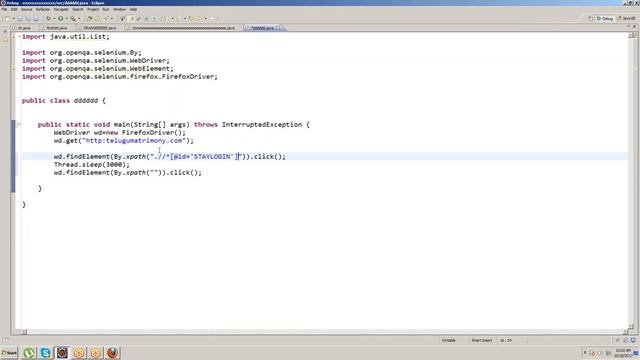This screenshot has width=640, height=360.
Task: Switch to the Java EE perspective button
Action: [627, 18]
